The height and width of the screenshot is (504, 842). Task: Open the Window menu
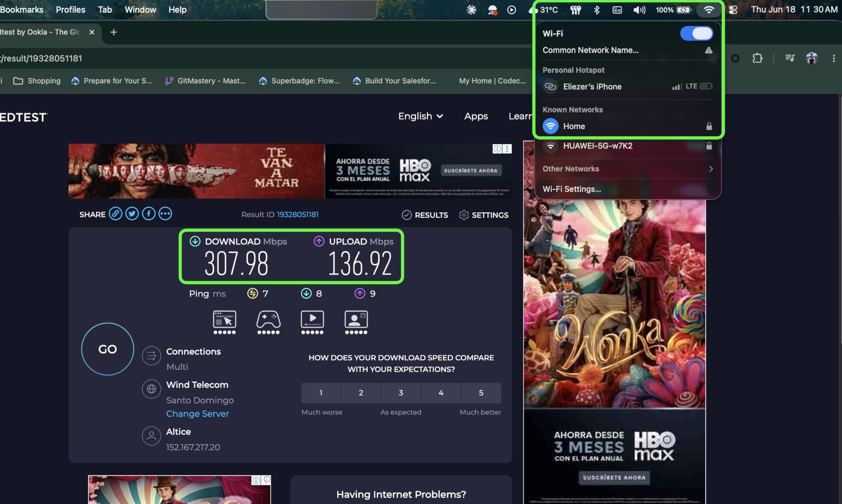coord(140,10)
